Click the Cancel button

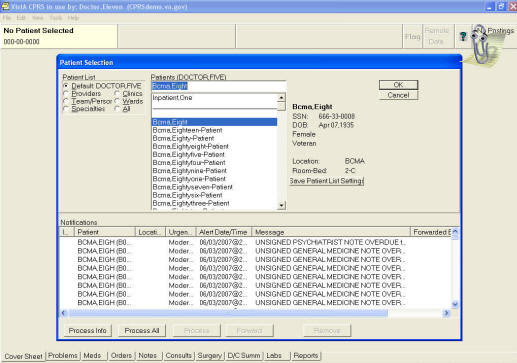[398, 95]
